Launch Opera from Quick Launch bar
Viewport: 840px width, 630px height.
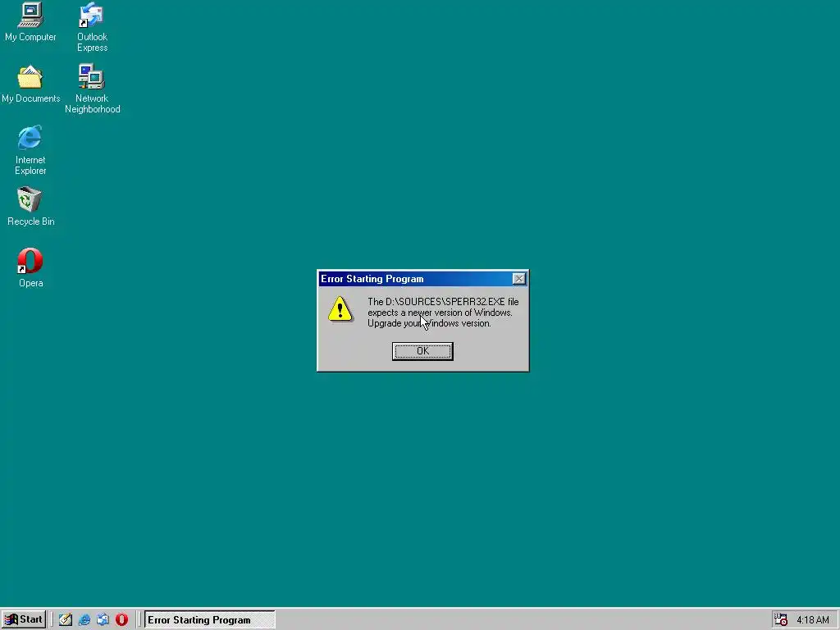click(121, 619)
